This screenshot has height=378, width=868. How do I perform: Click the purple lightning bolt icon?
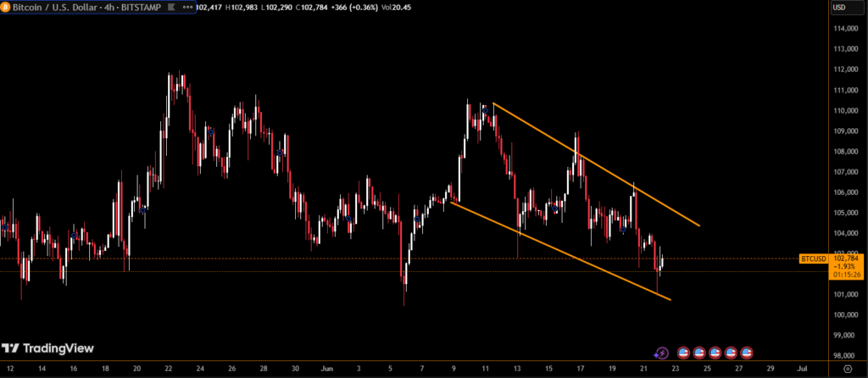(x=662, y=353)
